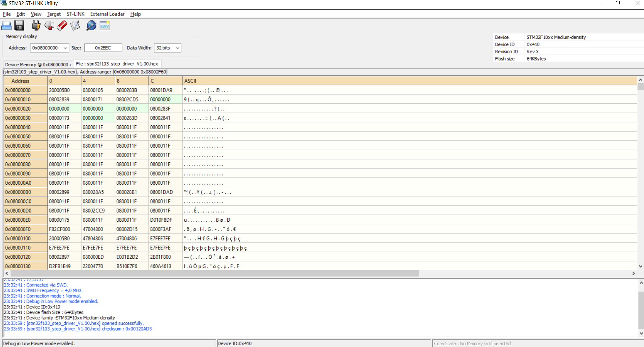Select cell 460A4613 in row 0x08000130

pos(166,266)
